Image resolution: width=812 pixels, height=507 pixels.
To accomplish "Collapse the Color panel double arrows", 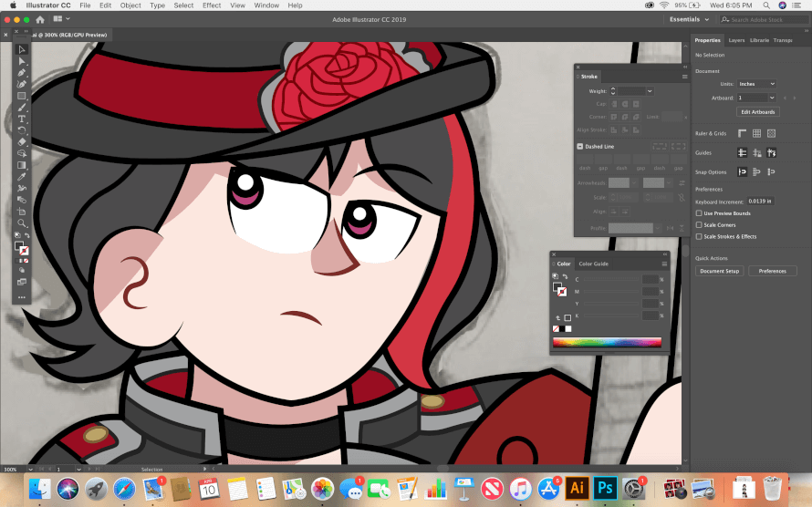I will pos(665,254).
